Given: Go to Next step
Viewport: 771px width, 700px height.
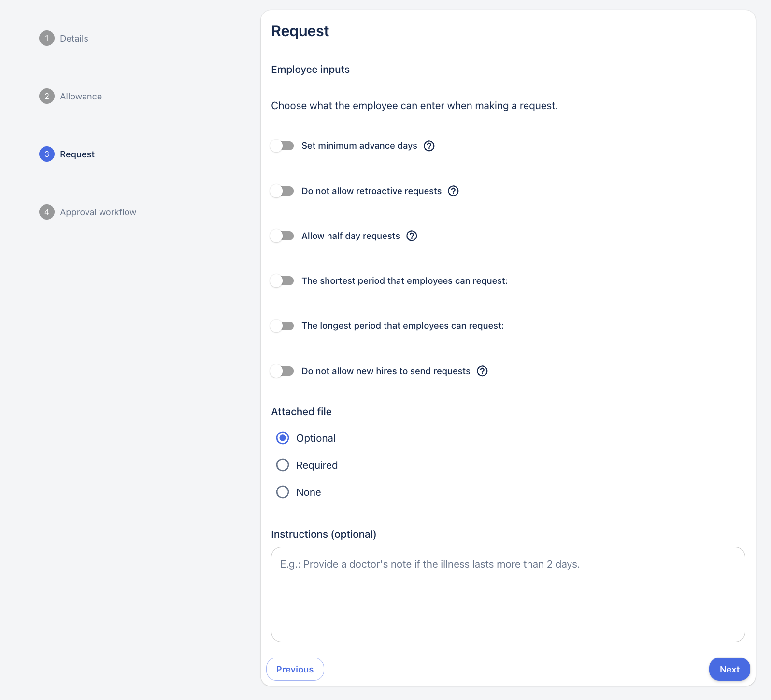Looking at the screenshot, I should click(x=729, y=669).
